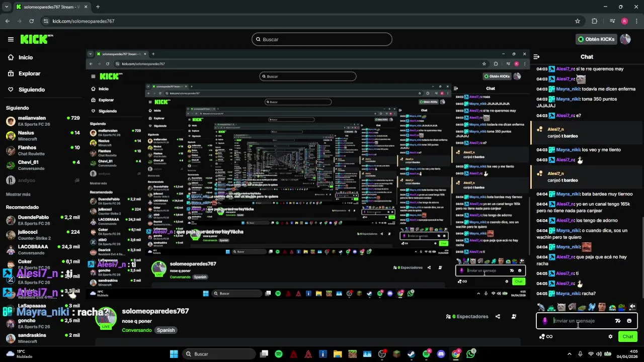This screenshot has width=644, height=362.
Task: Select the white cat quick emote
Action: pos(561,307)
